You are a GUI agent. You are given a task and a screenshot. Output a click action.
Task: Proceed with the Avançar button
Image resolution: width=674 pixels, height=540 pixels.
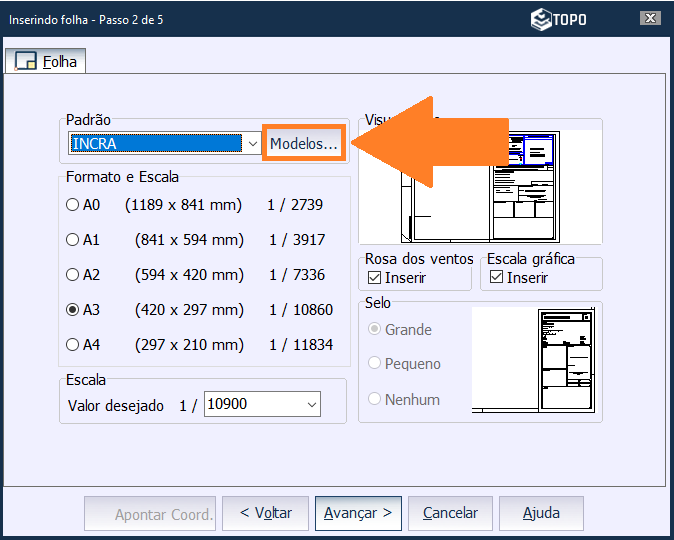tap(358, 513)
